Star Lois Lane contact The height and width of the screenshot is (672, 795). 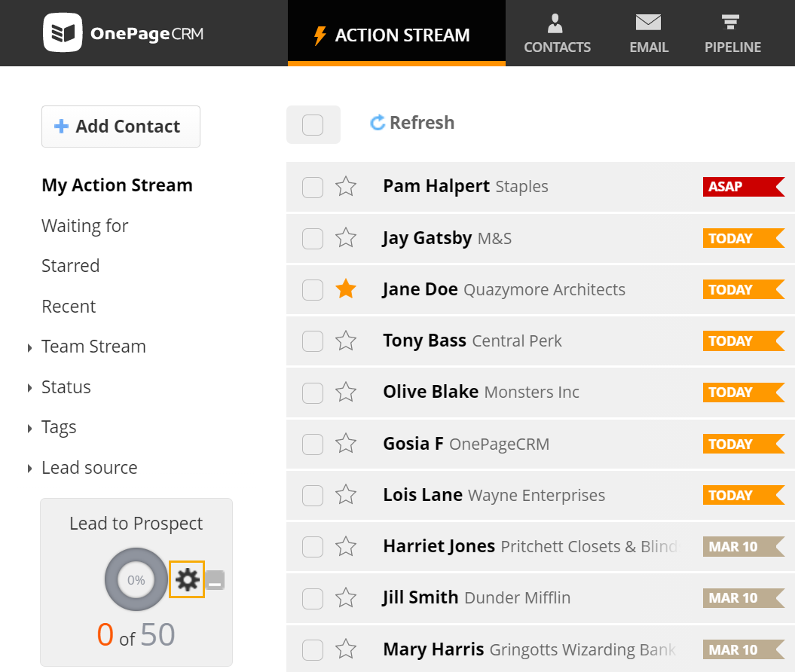(x=346, y=495)
